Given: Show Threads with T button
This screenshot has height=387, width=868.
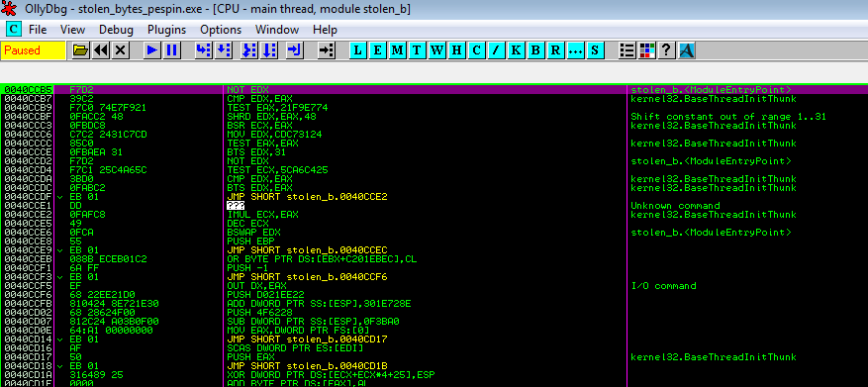Looking at the screenshot, I should click(x=417, y=50).
